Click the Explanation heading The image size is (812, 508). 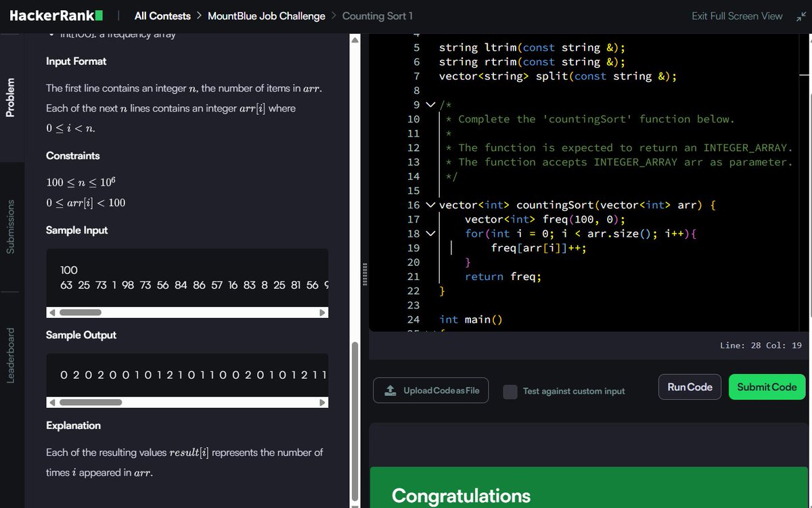pos(73,425)
